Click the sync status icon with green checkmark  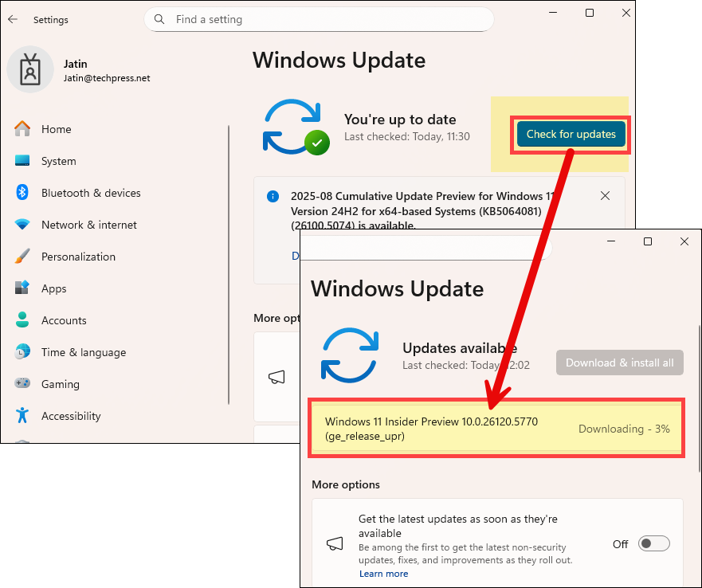296,127
